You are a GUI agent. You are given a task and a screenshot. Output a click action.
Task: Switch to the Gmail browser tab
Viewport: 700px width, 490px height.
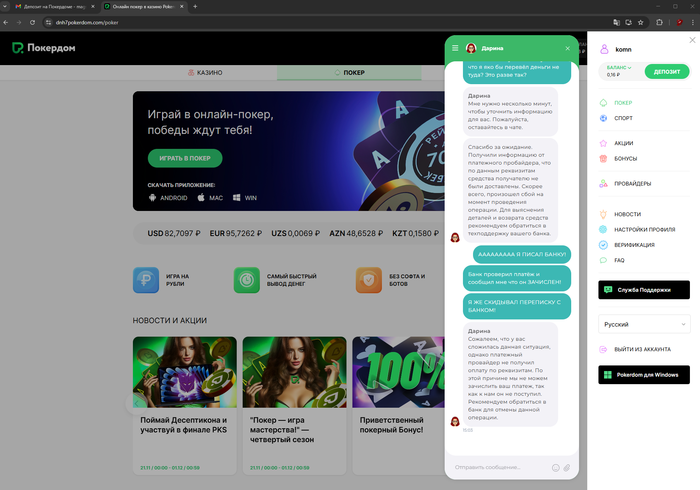tap(54, 7)
